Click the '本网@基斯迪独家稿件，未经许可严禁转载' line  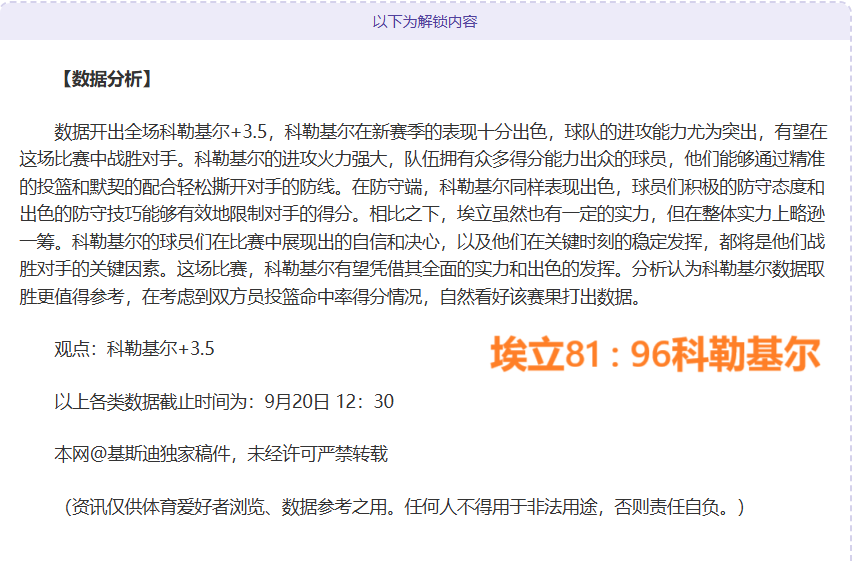pos(221,453)
